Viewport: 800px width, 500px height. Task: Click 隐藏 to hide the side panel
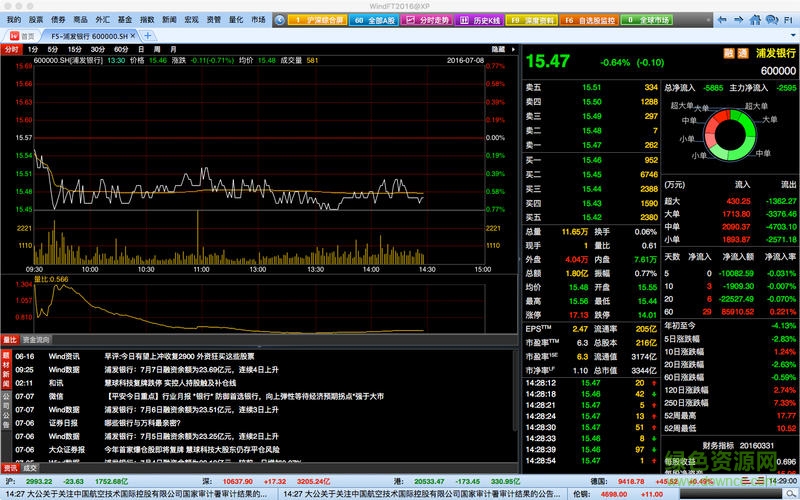click(498, 49)
